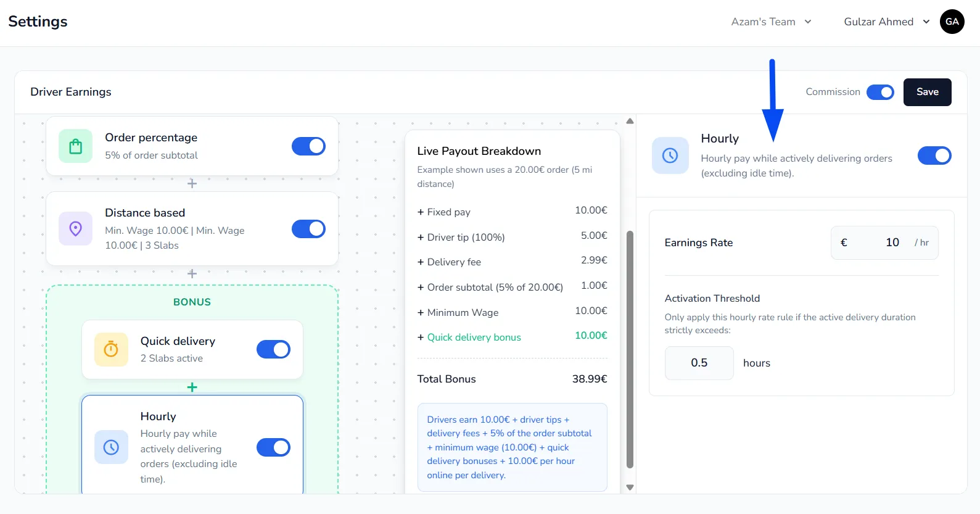Click the Quick delivery stopwatch icon

[111, 349]
